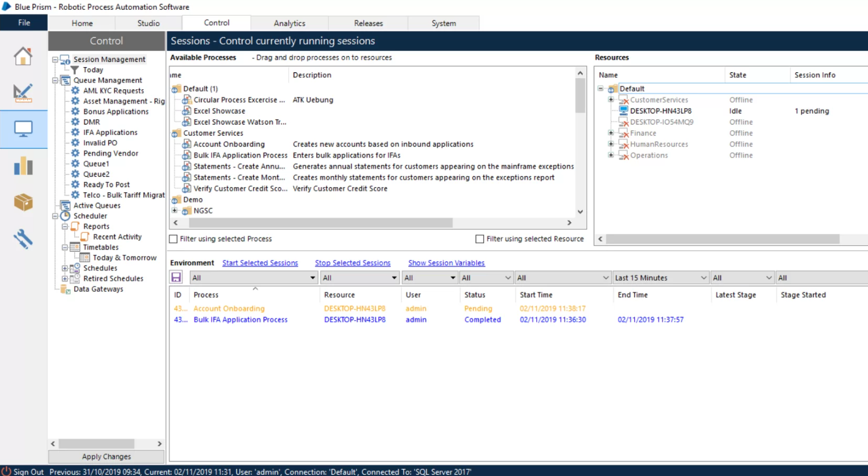Image resolution: width=868 pixels, height=476 pixels.
Task: Click the Sign Out text in status bar
Action: (28, 471)
